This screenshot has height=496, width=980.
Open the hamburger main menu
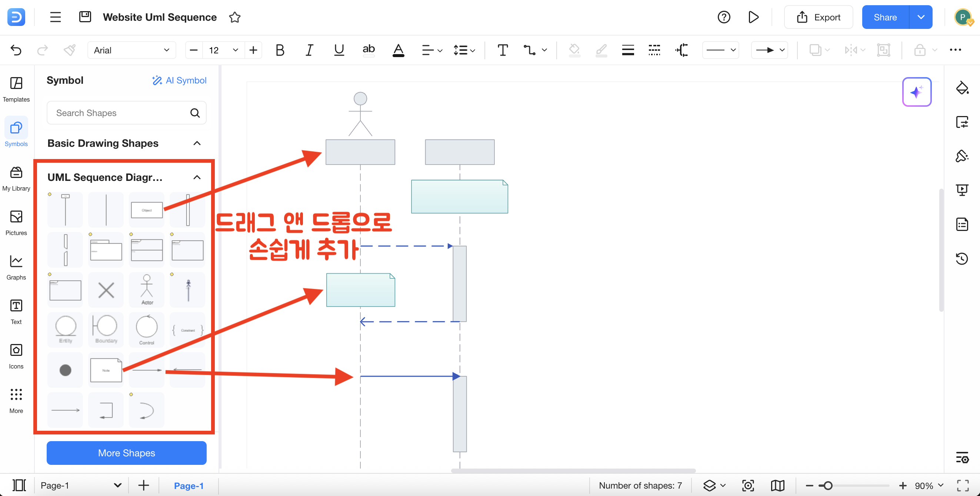[56, 17]
